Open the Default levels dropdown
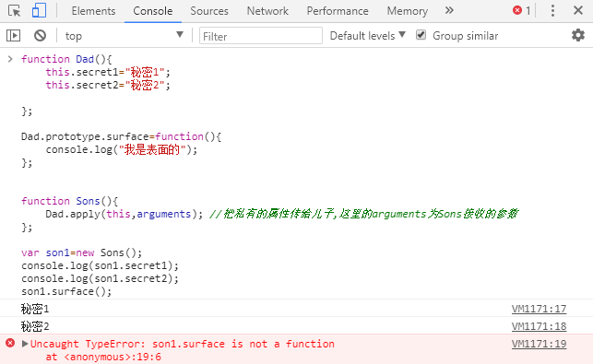 coord(367,36)
